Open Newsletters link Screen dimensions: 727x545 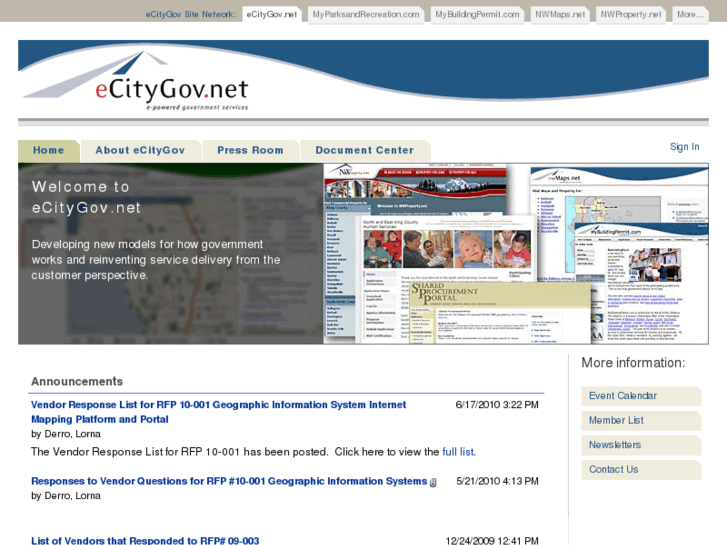(x=641, y=445)
